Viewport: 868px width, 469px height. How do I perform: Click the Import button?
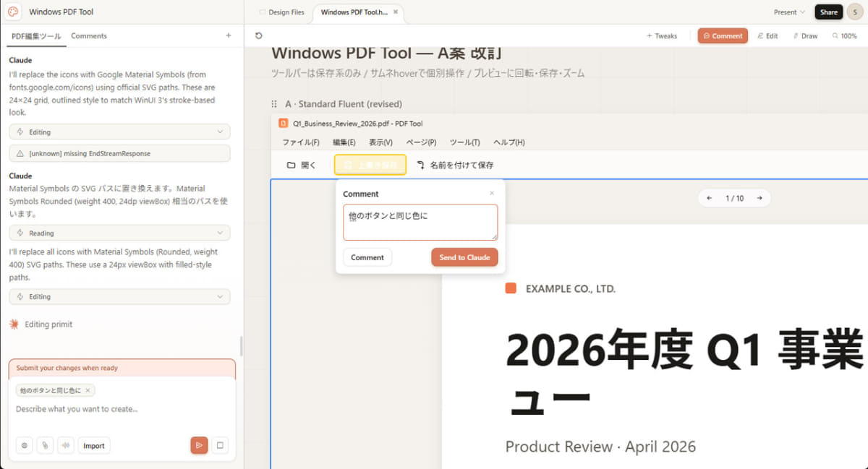94,446
